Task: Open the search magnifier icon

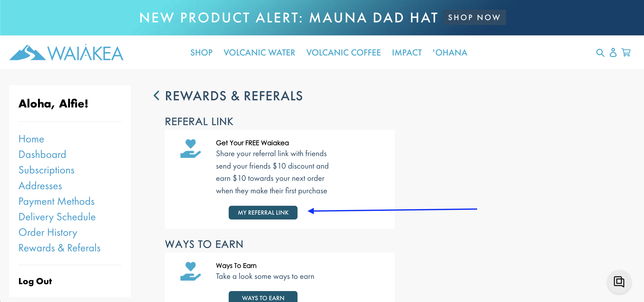Action: click(600, 53)
